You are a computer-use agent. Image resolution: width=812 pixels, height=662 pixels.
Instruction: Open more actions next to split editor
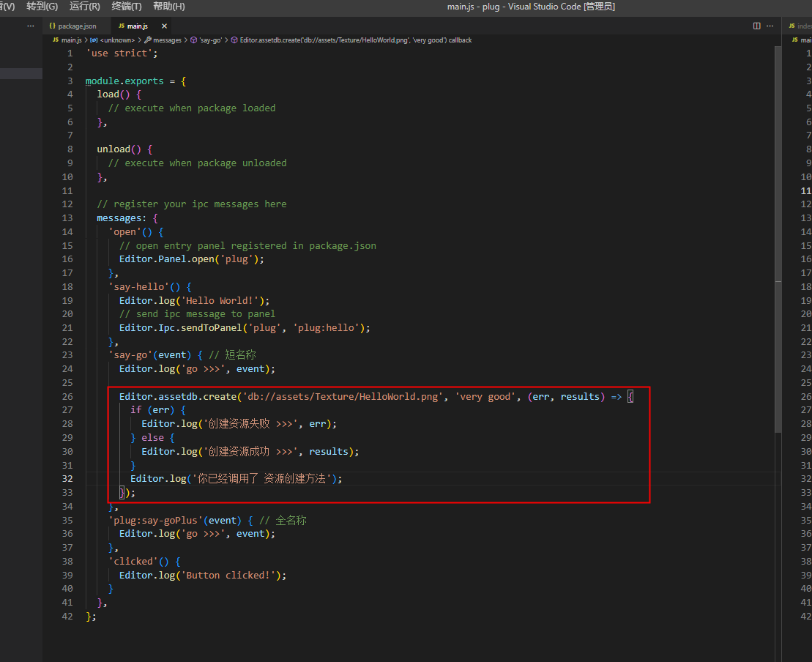coord(770,26)
